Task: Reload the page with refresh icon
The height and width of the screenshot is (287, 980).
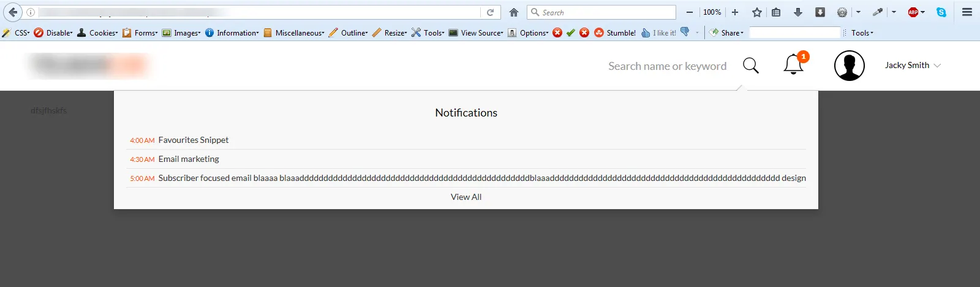Action: (x=490, y=12)
